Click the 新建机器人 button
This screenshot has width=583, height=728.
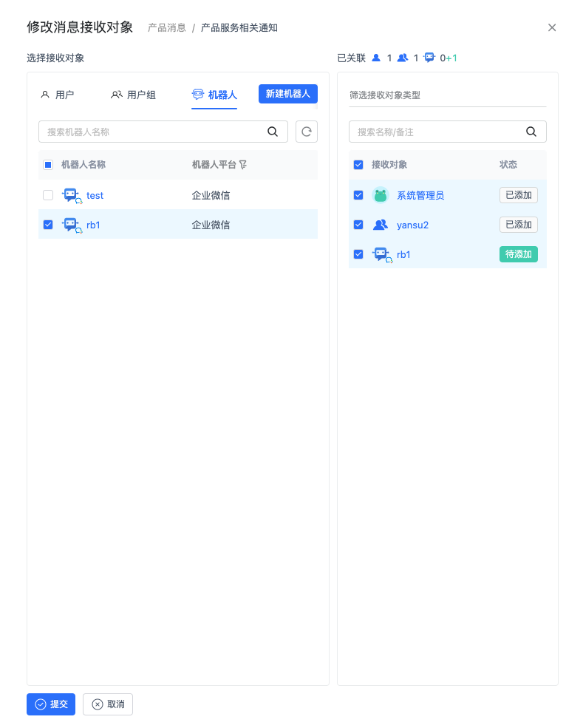tap(287, 94)
